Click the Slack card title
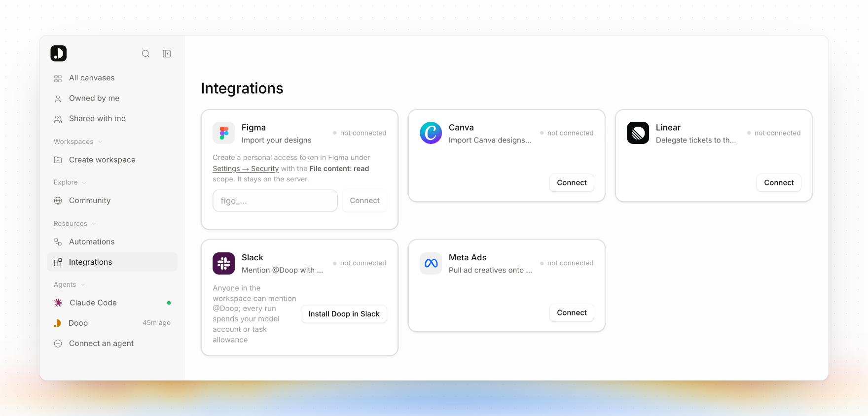This screenshot has height=416, width=868. coord(253,258)
